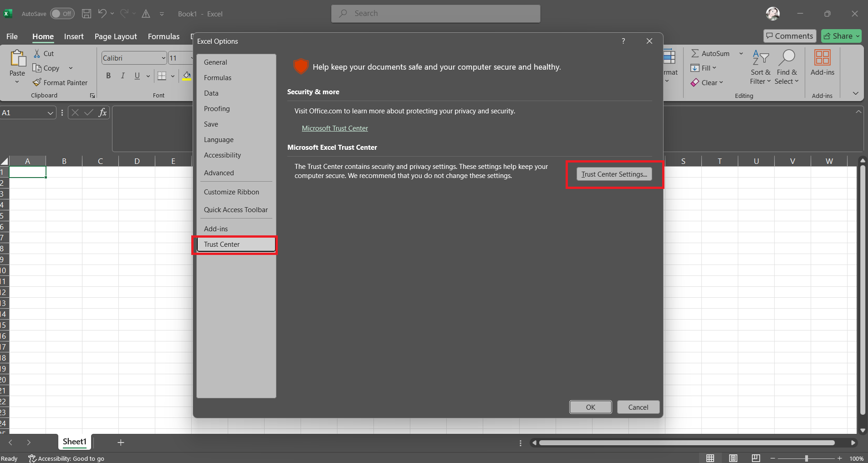Expand the Name Box dropdown
Image resolution: width=868 pixels, height=463 pixels.
[50, 113]
